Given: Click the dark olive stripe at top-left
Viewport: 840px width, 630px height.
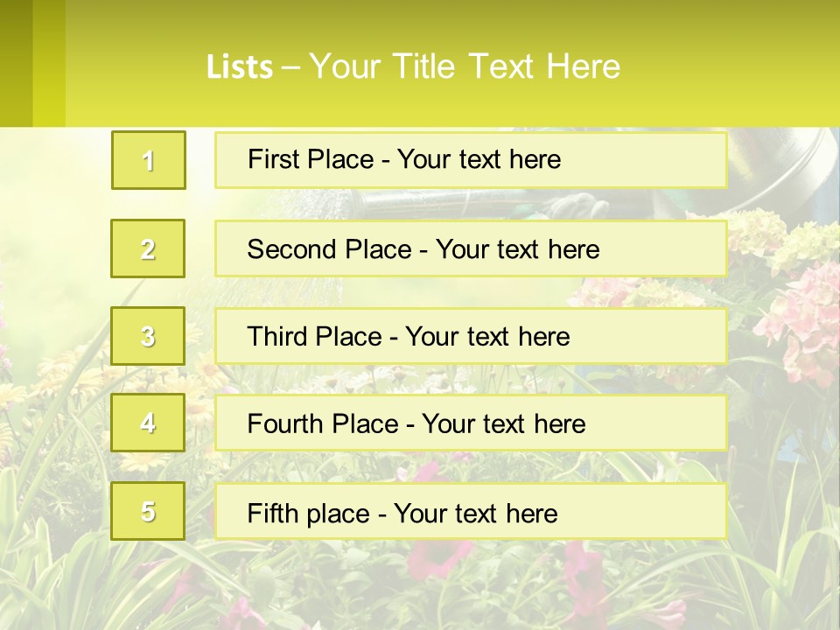Looking at the screenshot, I should (x=16, y=63).
